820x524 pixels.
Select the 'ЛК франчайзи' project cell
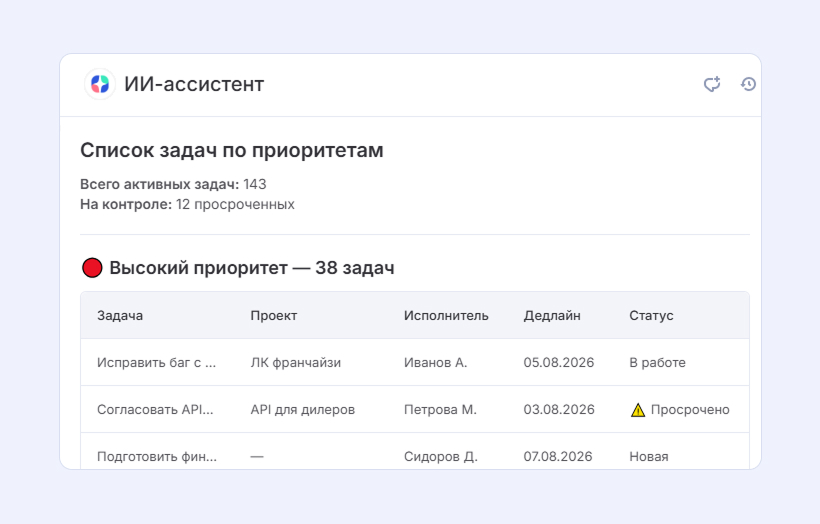[295, 362]
